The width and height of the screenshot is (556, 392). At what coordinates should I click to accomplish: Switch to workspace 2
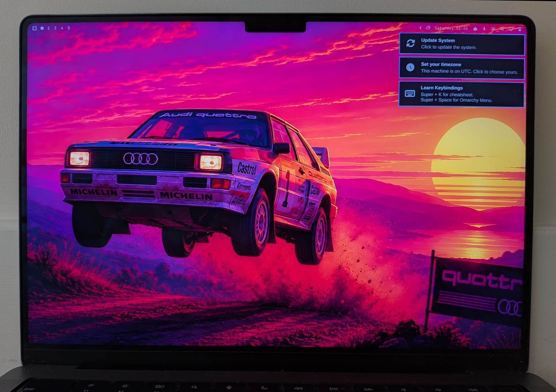point(49,28)
